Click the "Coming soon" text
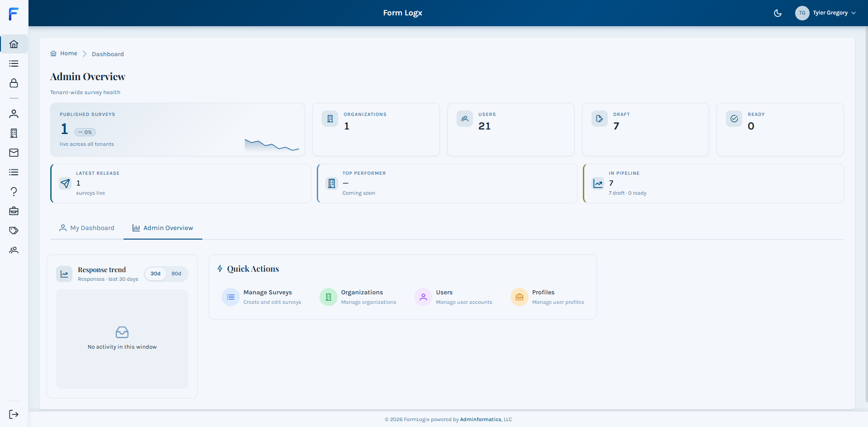The image size is (868, 427). tap(358, 193)
